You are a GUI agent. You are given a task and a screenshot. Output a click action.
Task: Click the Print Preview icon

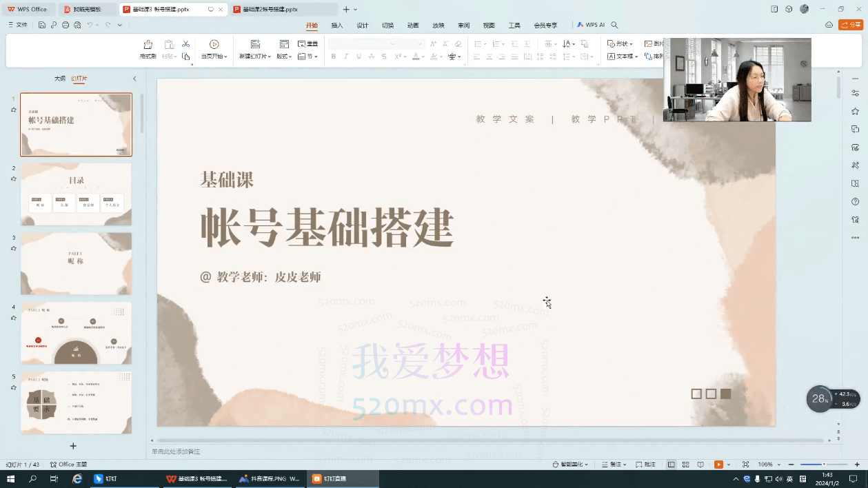coord(77,25)
